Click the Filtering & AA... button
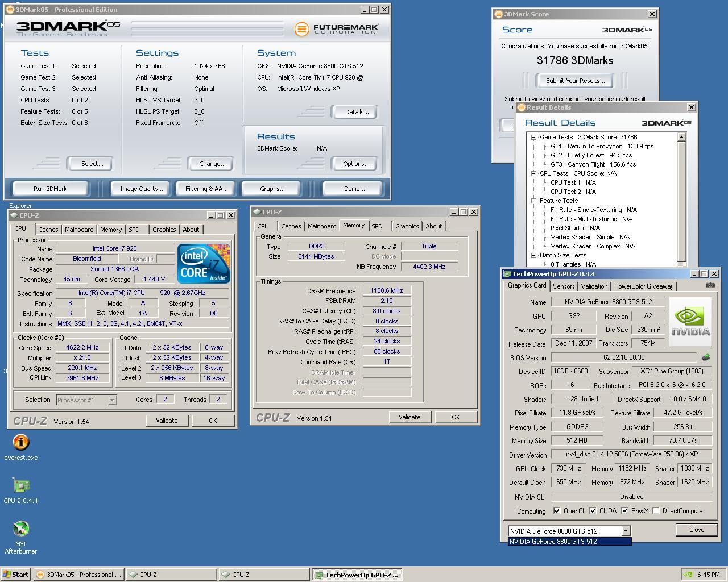 (x=206, y=189)
